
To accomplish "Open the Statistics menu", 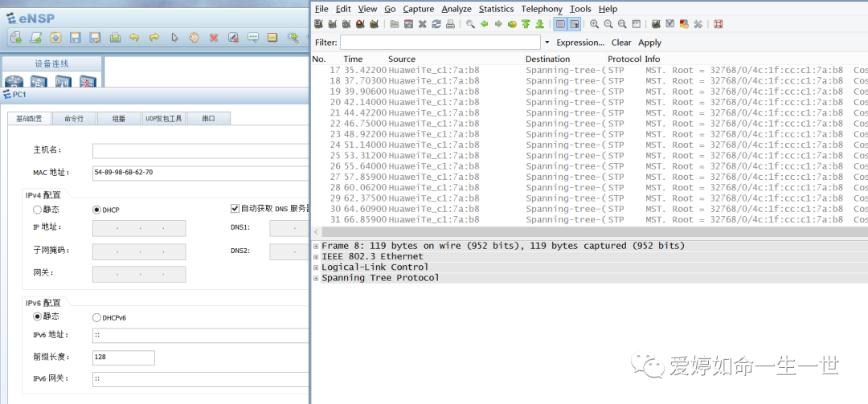I will (x=497, y=9).
